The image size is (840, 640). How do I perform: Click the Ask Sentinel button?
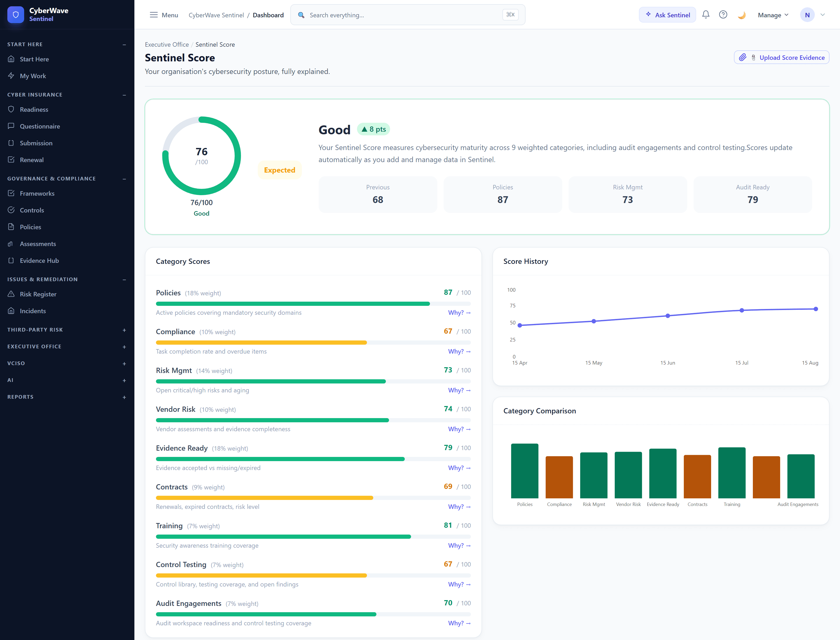click(x=667, y=15)
